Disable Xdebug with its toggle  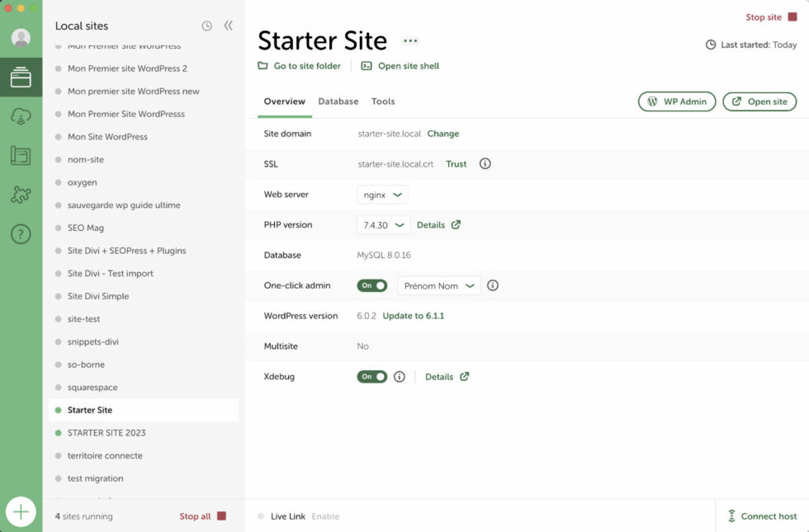coord(371,375)
